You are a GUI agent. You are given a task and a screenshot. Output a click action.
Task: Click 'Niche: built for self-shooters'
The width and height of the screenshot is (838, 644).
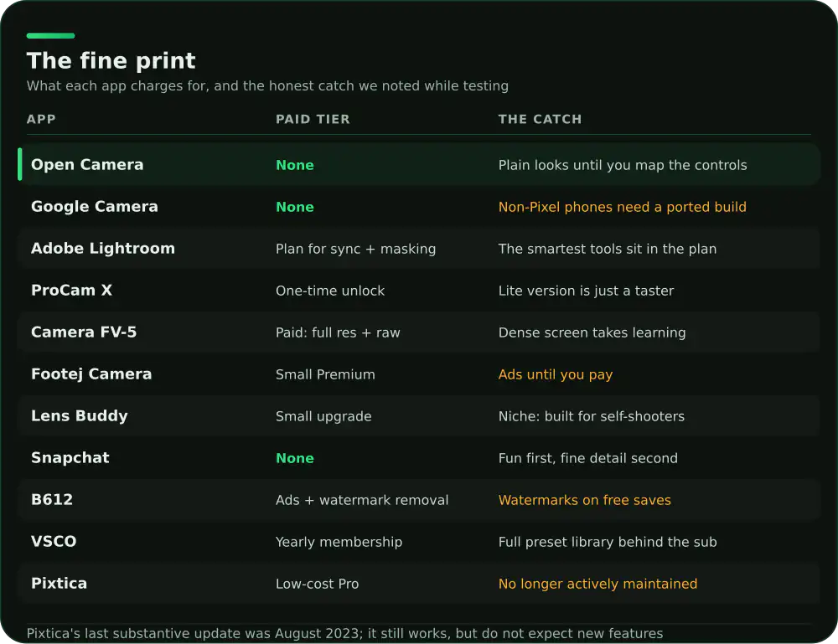point(592,416)
